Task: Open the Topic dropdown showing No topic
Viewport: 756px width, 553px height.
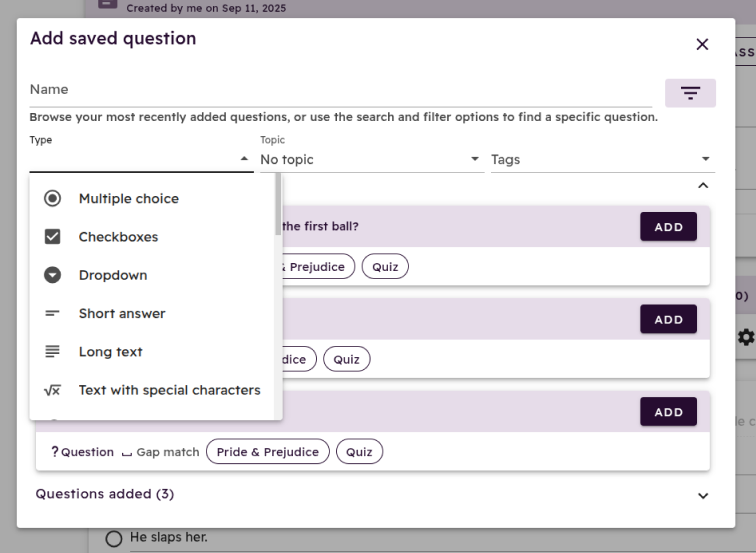Action: tap(372, 160)
